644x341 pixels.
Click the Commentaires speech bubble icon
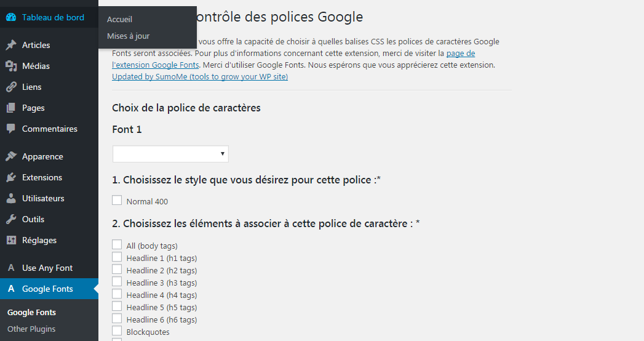pos(11,129)
